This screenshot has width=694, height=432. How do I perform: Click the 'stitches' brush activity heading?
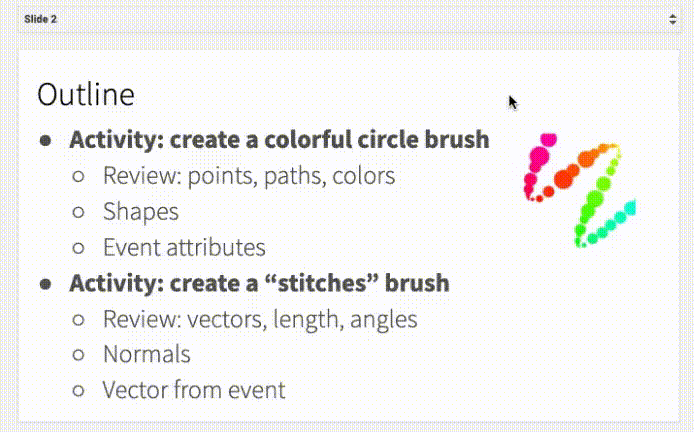[259, 283]
